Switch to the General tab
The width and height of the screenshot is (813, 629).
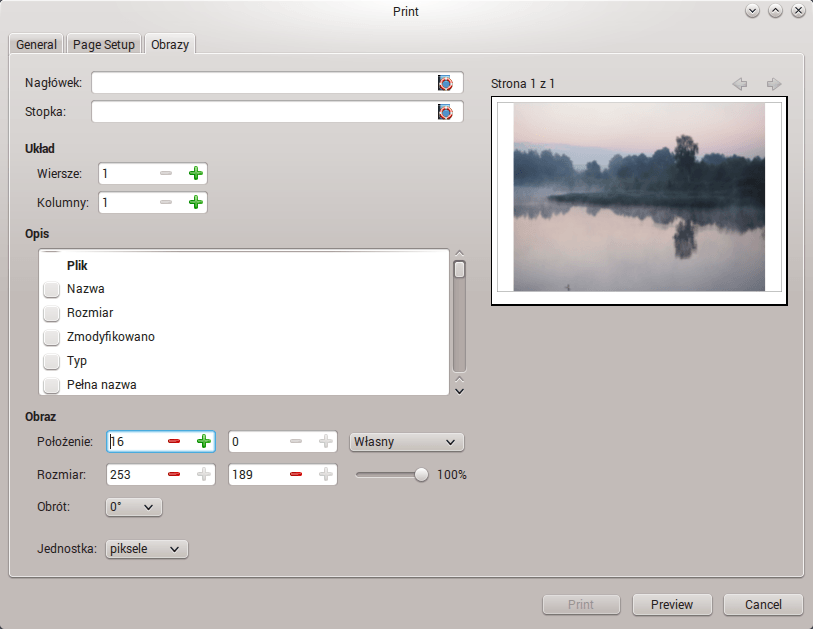(x=36, y=44)
